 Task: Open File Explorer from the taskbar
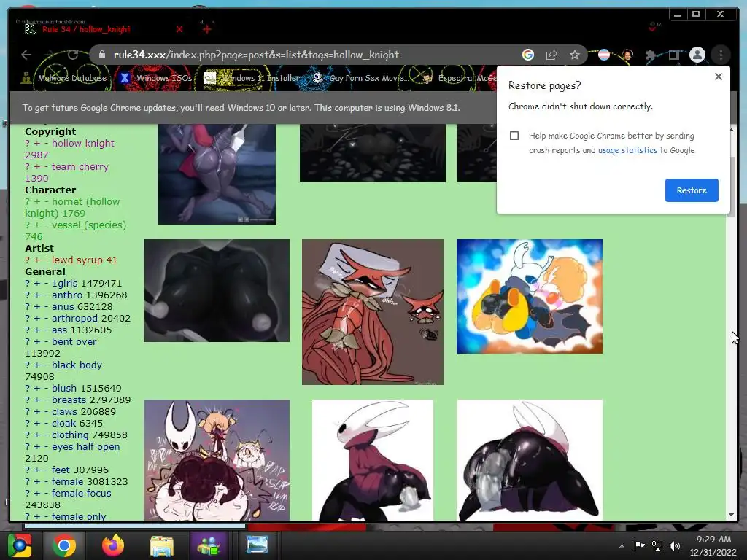162,545
